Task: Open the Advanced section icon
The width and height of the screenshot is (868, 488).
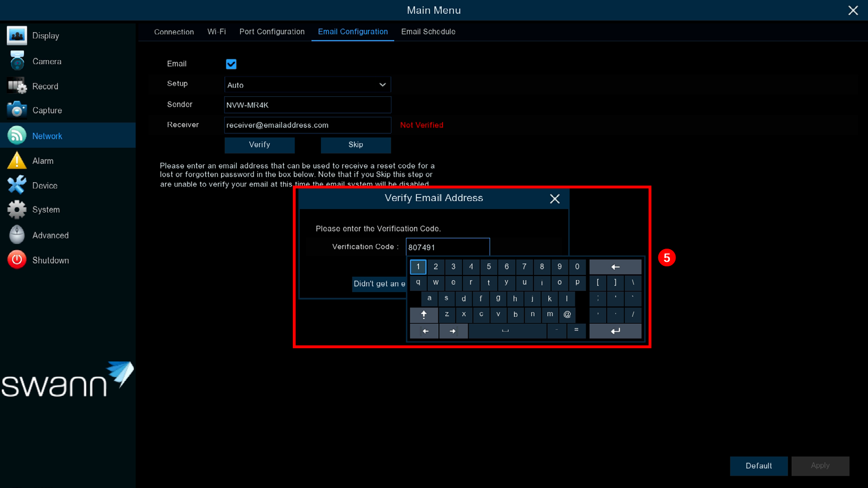Action: [17, 235]
